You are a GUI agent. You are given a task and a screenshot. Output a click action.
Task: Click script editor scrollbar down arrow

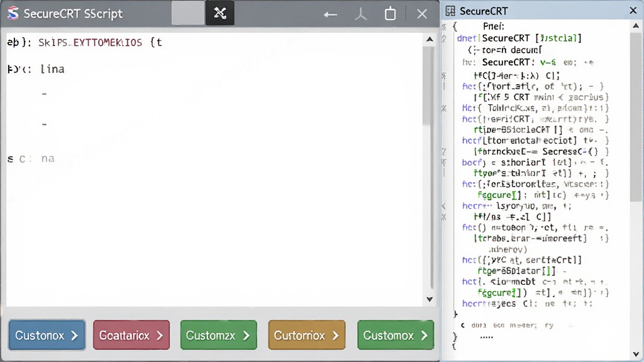[430, 299]
